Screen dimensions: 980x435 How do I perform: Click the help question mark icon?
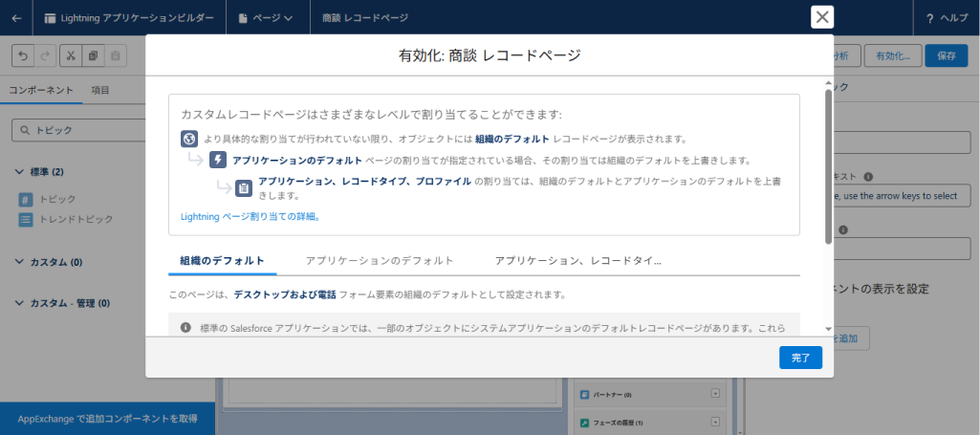pos(930,18)
